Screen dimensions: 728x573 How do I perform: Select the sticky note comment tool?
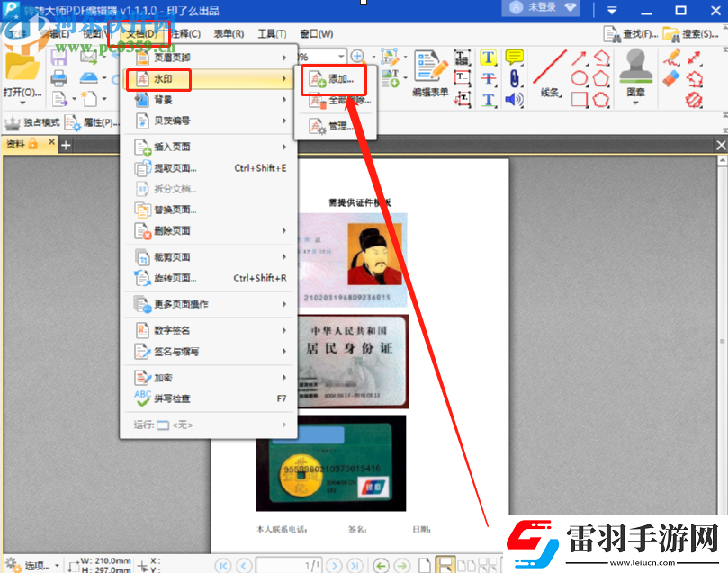pyautogui.click(x=515, y=57)
